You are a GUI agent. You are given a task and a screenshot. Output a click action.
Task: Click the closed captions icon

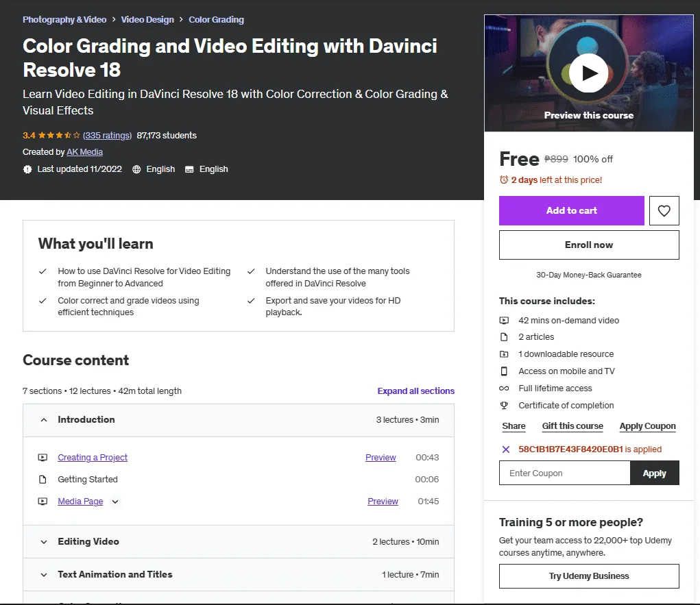point(189,169)
